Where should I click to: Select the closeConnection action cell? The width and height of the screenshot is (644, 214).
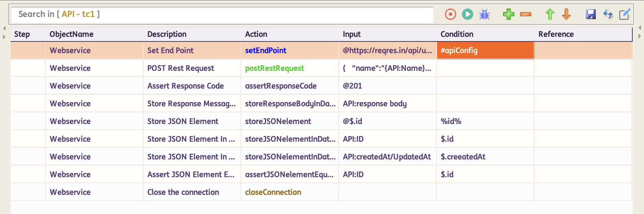pos(273,192)
